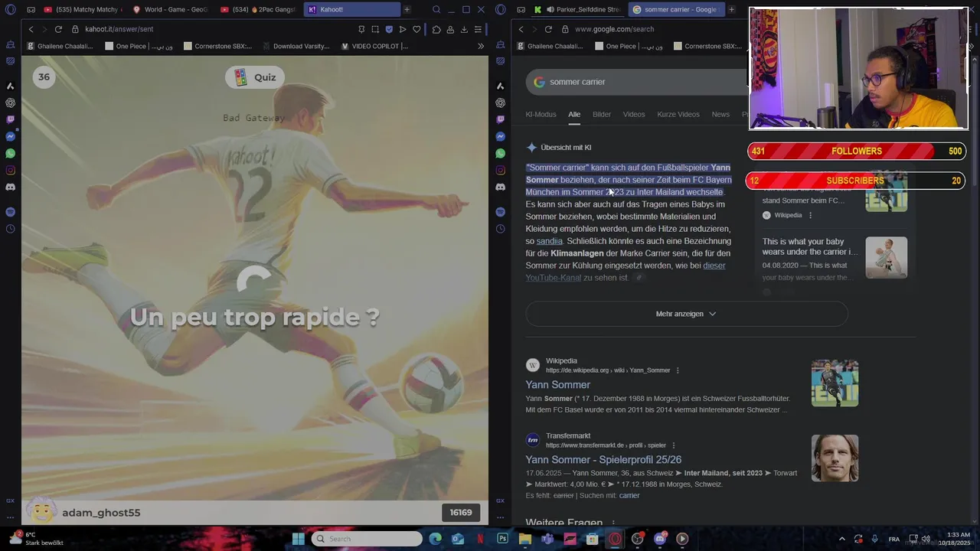The image size is (980, 551).
Task: Open Aria AI in the left Opera sidebar
Action: [x=10, y=86]
